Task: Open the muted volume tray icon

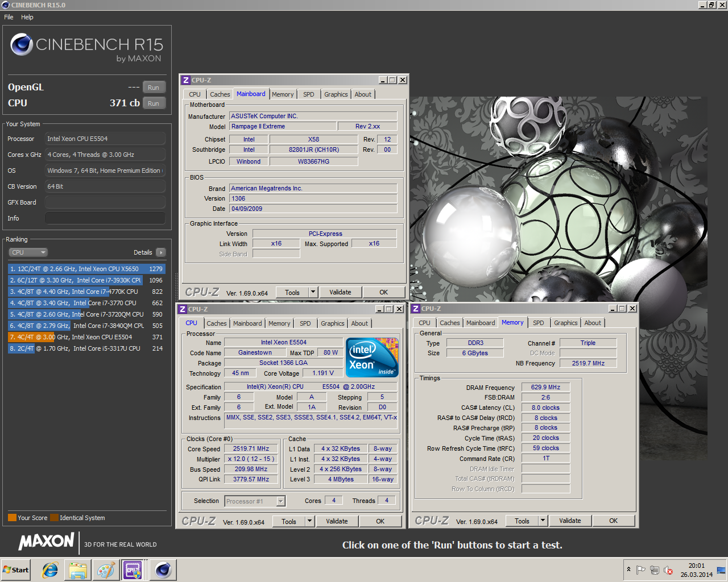Action: [668, 570]
